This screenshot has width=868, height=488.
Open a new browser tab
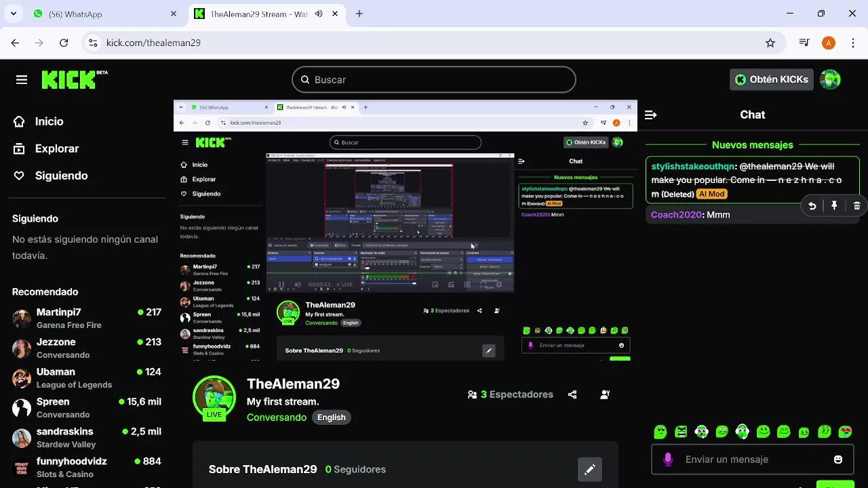tap(359, 14)
